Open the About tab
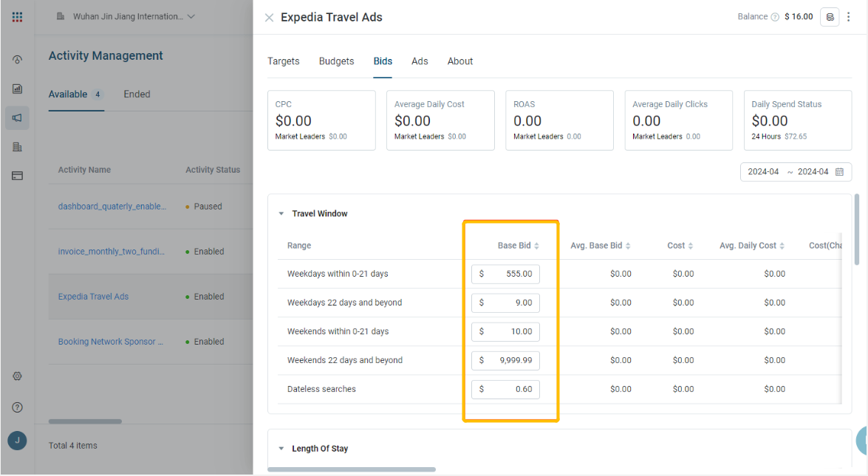Image resolution: width=868 pixels, height=476 pixels. pyautogui.click(x=460, y=61)
